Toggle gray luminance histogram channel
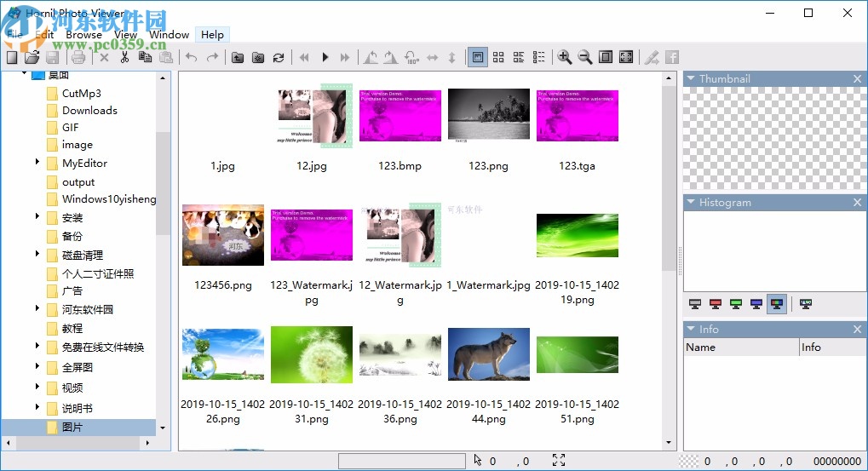The image size is (868, 471). coord(695,304)
